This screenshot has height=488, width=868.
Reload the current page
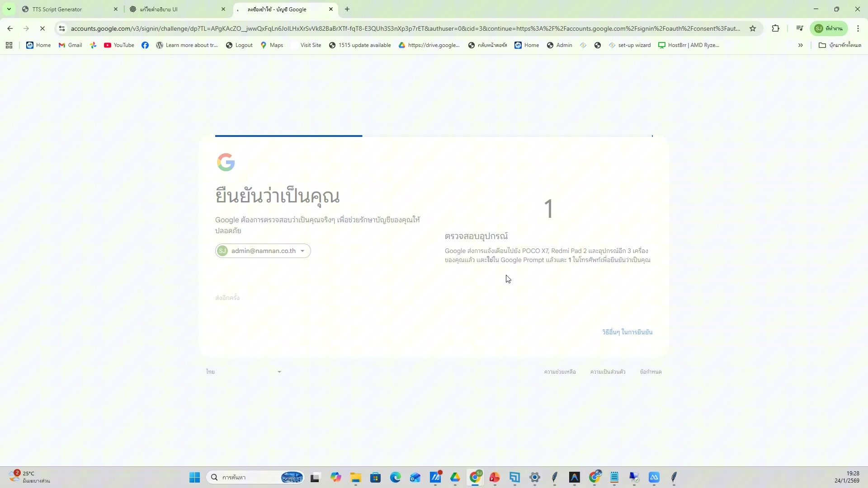coord(42,28)
